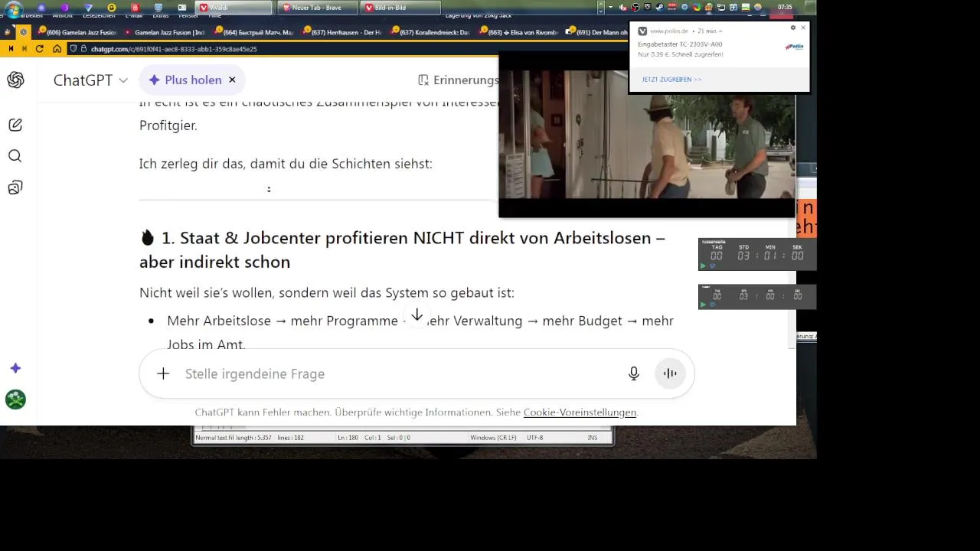Image resolution: width=980 pixels, height=551 pixels.
Task: Switch to Vivaldi taskbar window button
Action: click(234, 8)
